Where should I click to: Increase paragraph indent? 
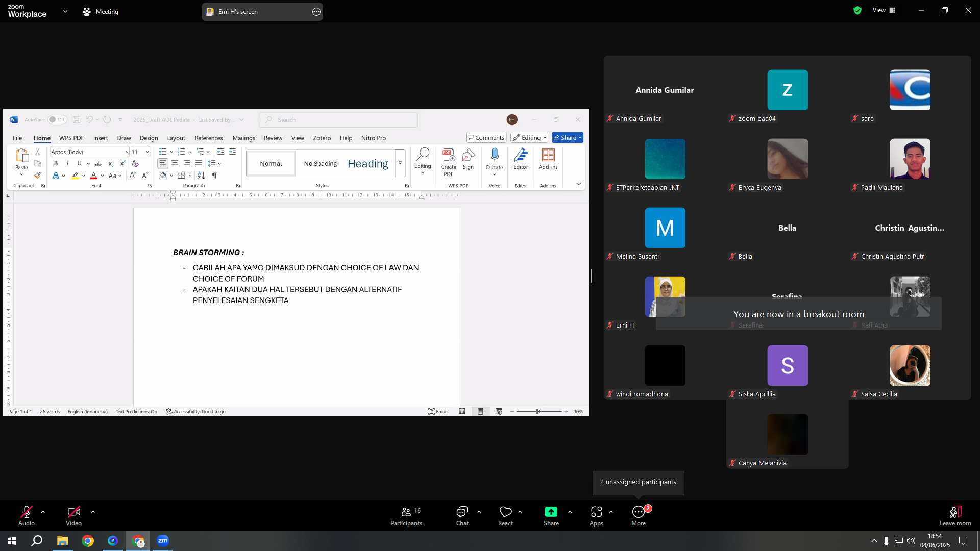pyautogui.click(x=232, y=152)
